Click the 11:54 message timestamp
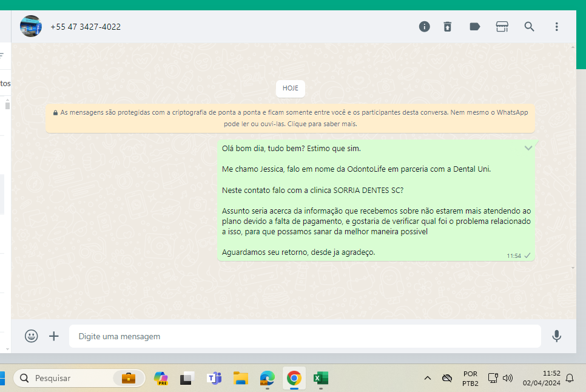This screenshot has width=586, height=392. (x=514, y=256)
